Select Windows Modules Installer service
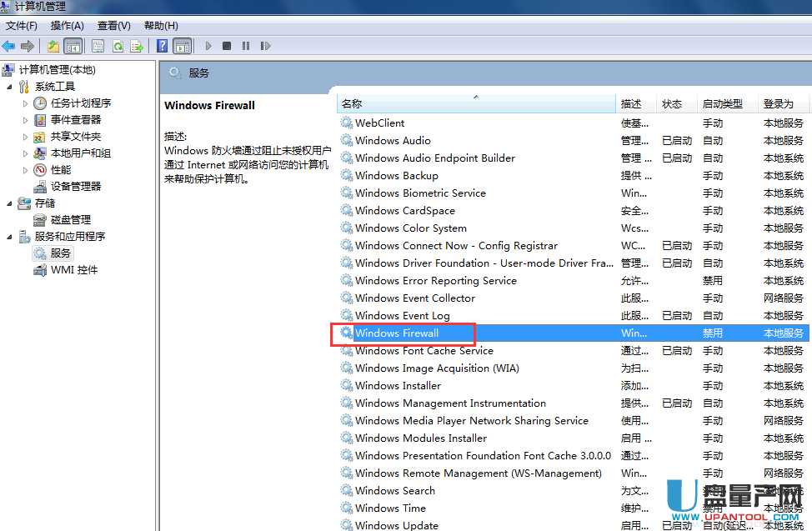Image resolution: width=812 pixels, height=531 pixels. 573,438
